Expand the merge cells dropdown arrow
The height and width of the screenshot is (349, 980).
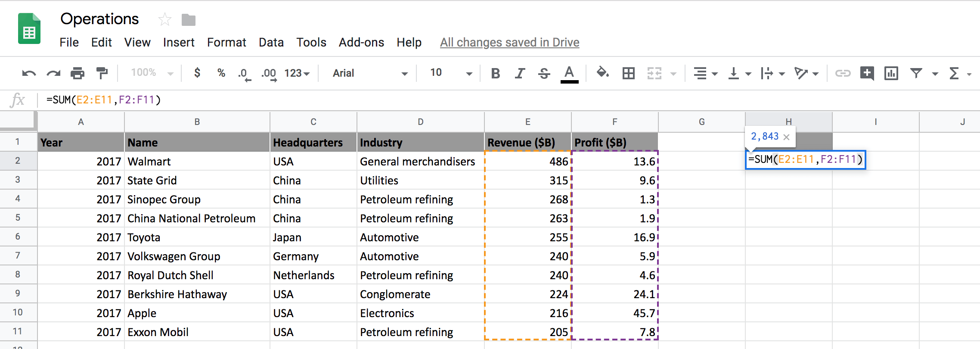[673, 74]
